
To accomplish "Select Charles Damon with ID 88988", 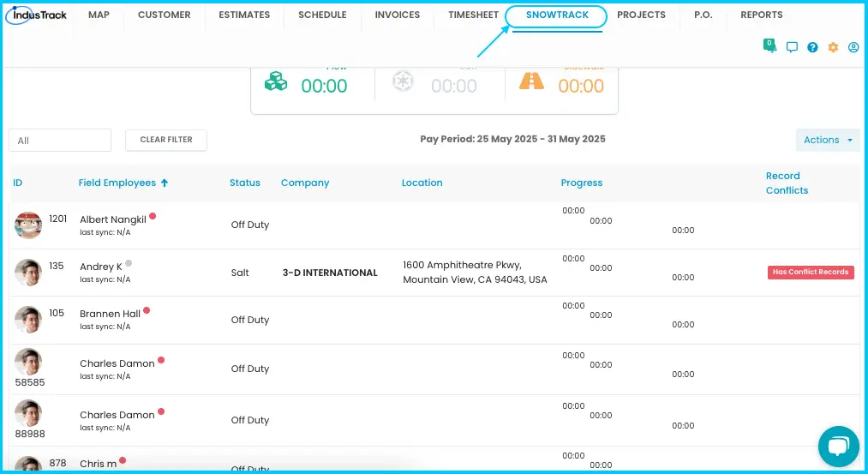I will tap(117, 415).
